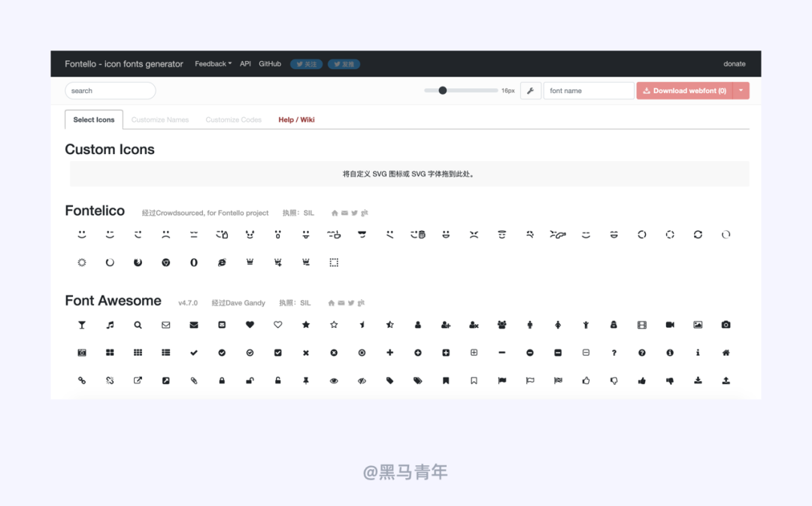This screenshot has height=506, width=812.
Task: Click the Fontello site title
Action: [x=124, y=64]
